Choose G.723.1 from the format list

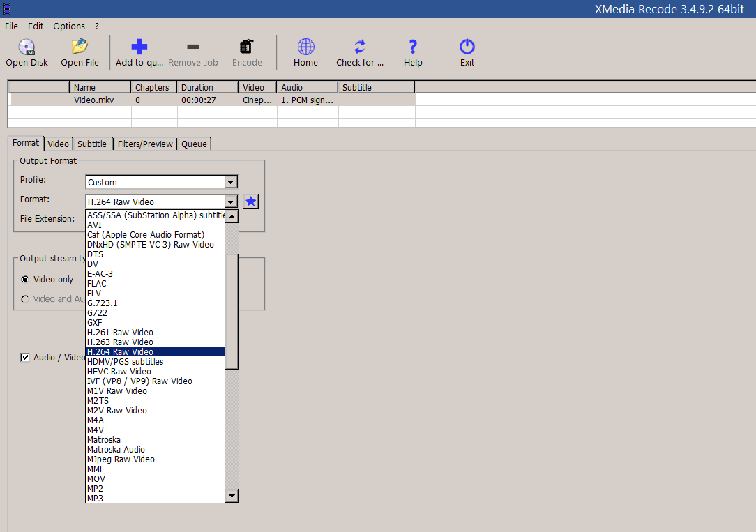[156, 303]
